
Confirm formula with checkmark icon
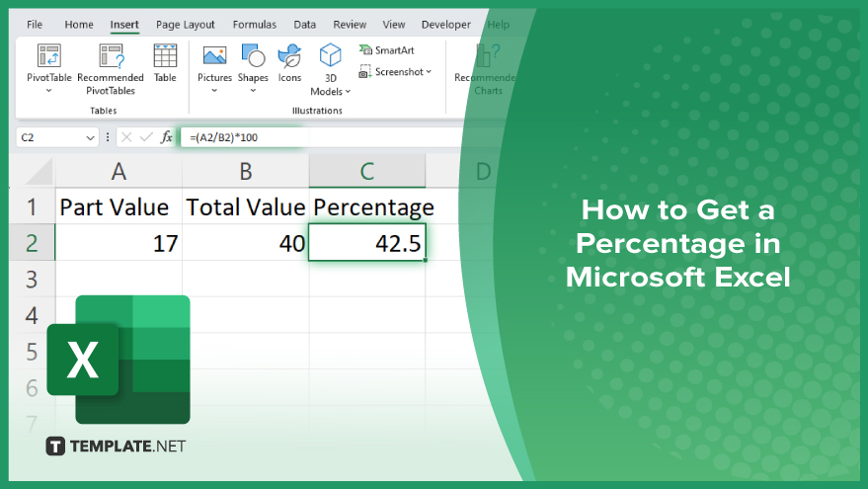click(146, 137)
